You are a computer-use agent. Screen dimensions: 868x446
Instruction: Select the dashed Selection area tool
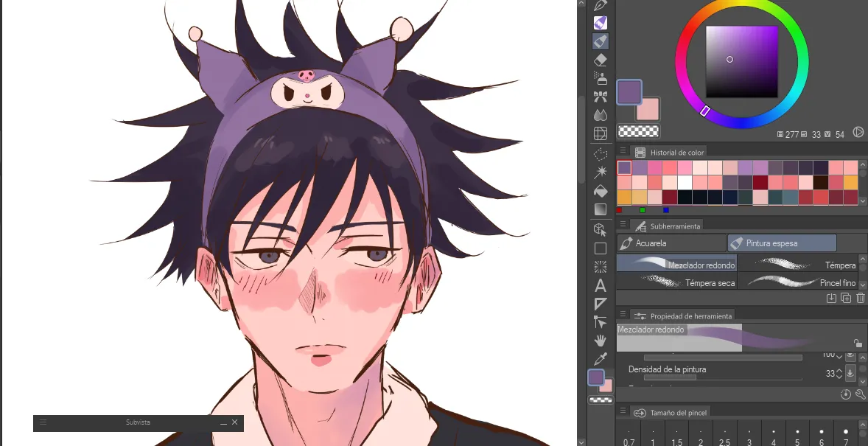tap(600, 154)
